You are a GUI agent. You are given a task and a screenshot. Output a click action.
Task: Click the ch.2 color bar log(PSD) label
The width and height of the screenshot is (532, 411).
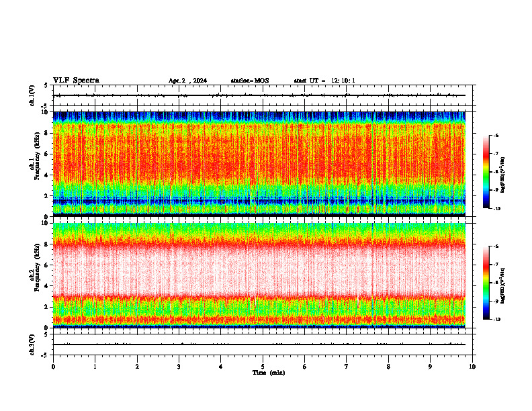click(503, 285)
